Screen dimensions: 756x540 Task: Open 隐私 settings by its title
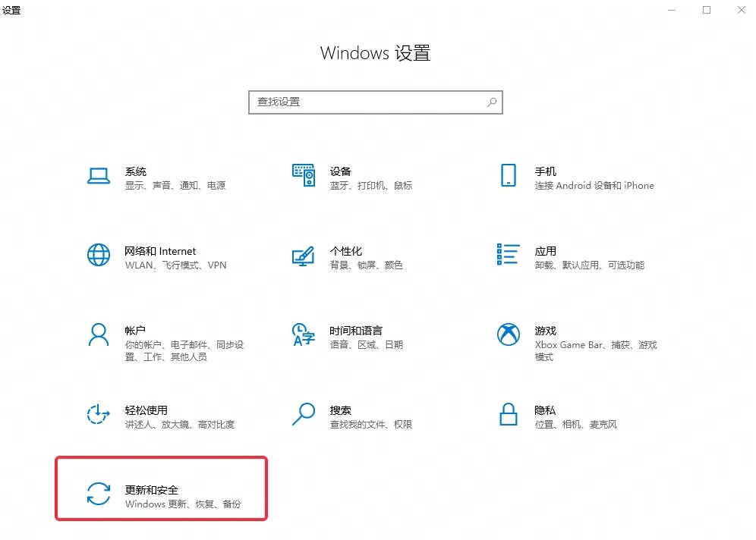545,410
